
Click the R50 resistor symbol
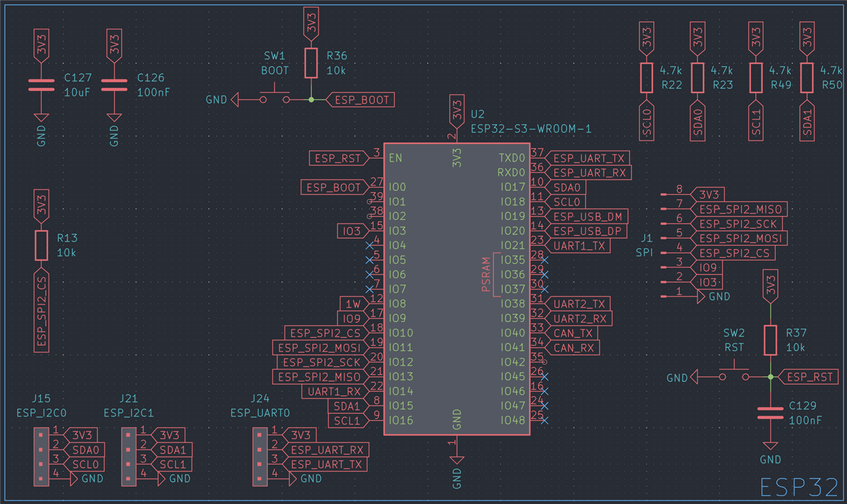[x=807, y=78]
